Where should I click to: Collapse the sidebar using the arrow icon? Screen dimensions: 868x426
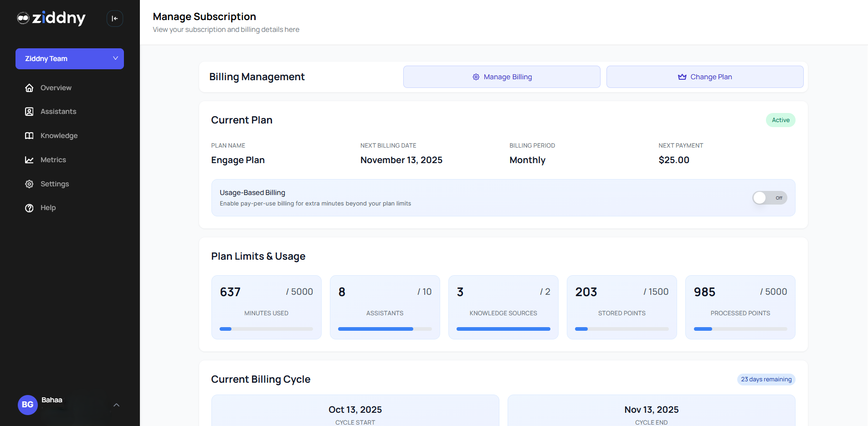[x=114, y=18]
